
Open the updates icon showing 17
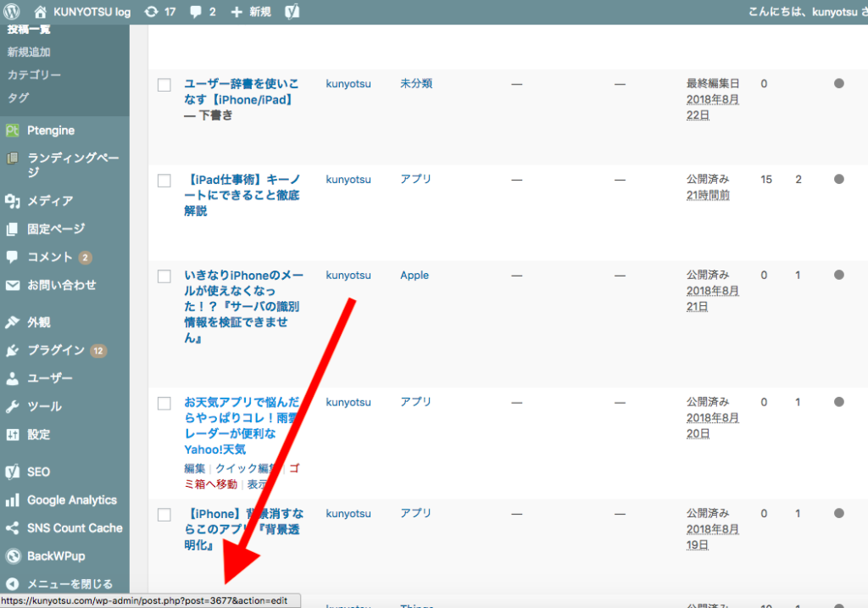pos(151,12)
